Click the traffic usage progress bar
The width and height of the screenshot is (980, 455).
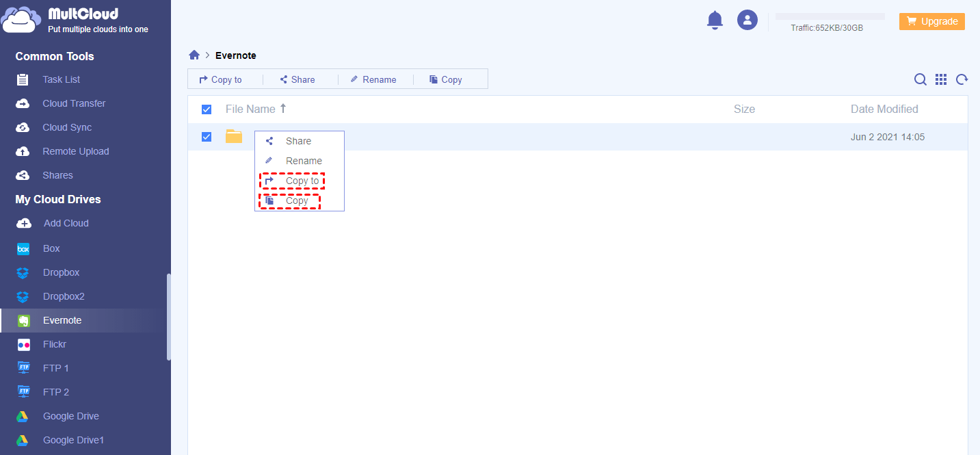830,16
